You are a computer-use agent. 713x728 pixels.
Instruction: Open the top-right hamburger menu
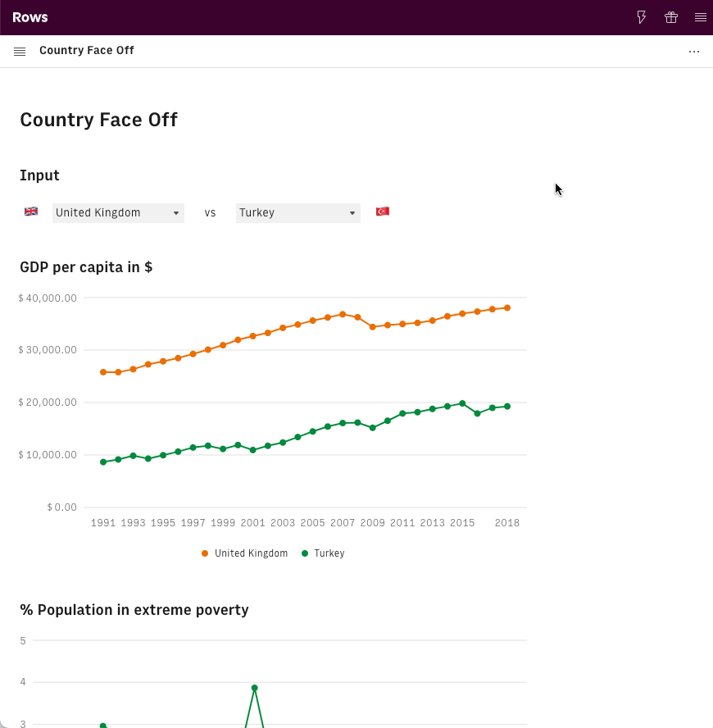pyautogui.click(x=700, y=17)
